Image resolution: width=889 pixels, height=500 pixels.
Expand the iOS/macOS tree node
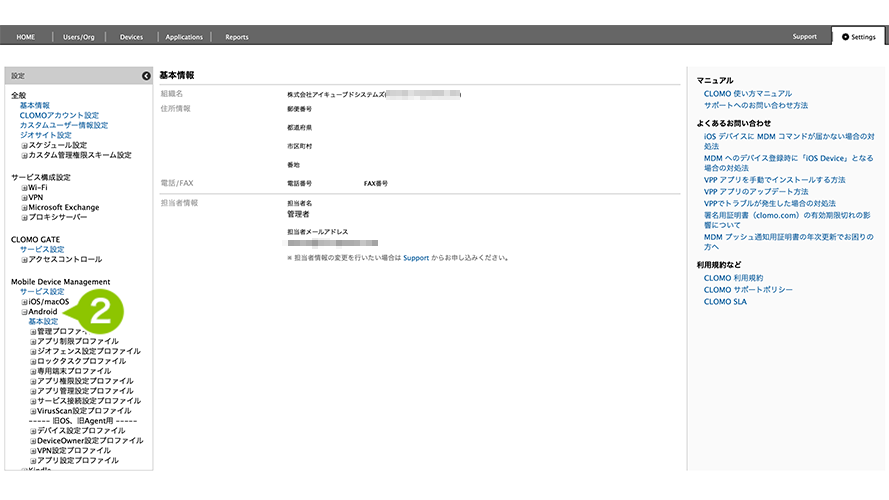(x=24, y=302)
